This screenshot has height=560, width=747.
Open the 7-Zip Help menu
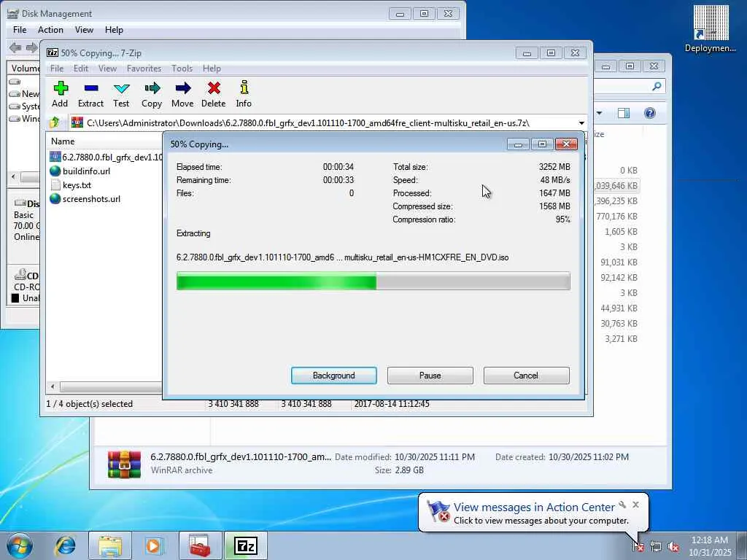tap(212, 69)
